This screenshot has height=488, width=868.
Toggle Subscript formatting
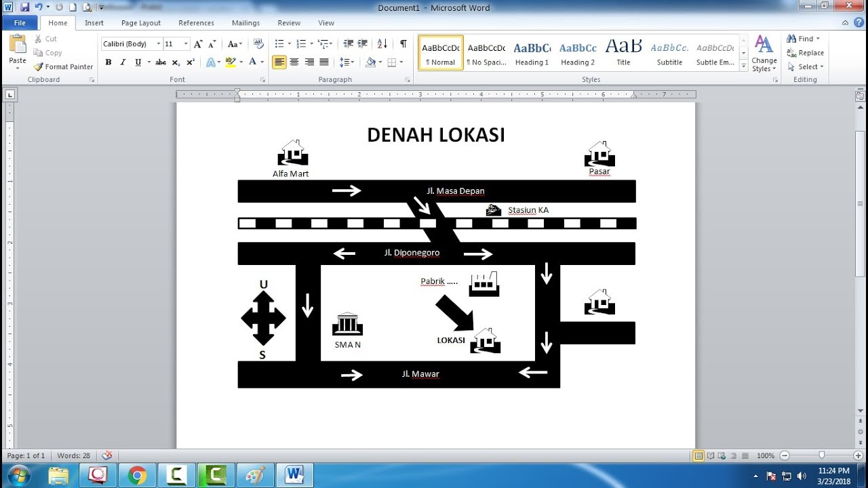pos(176,62)
